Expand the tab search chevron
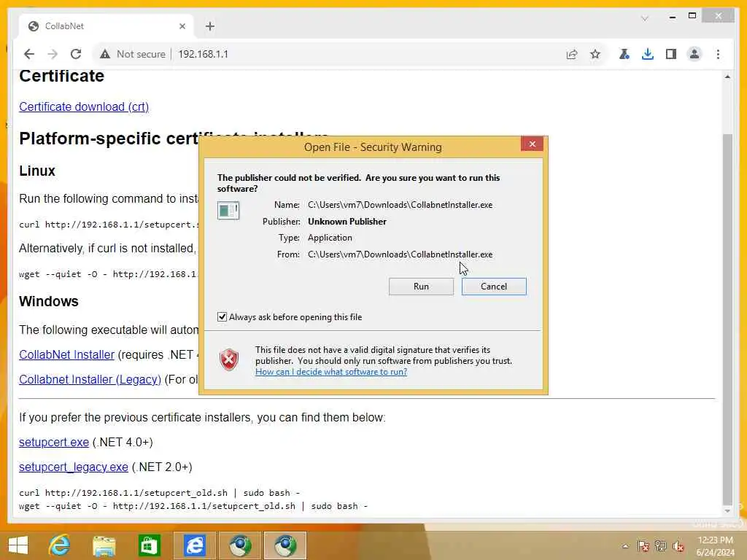The image size is (747, 560). click(645, 18)
